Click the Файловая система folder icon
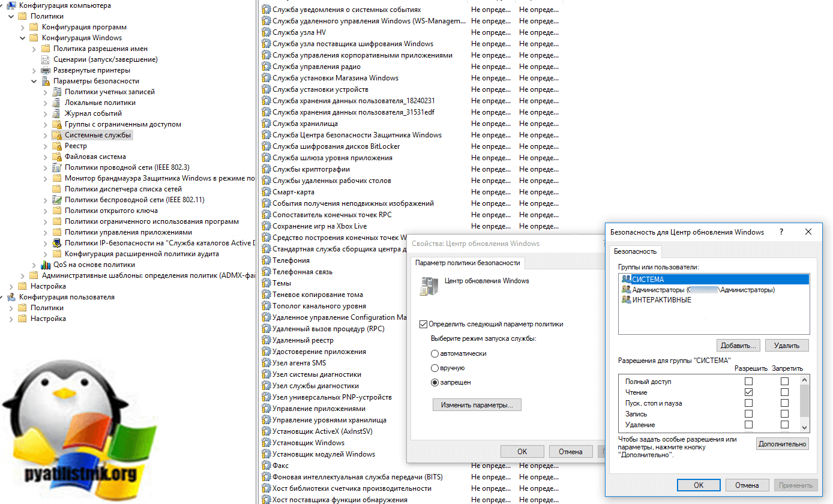Viewport: 833px width, 504px height. (x=57, y=157)
